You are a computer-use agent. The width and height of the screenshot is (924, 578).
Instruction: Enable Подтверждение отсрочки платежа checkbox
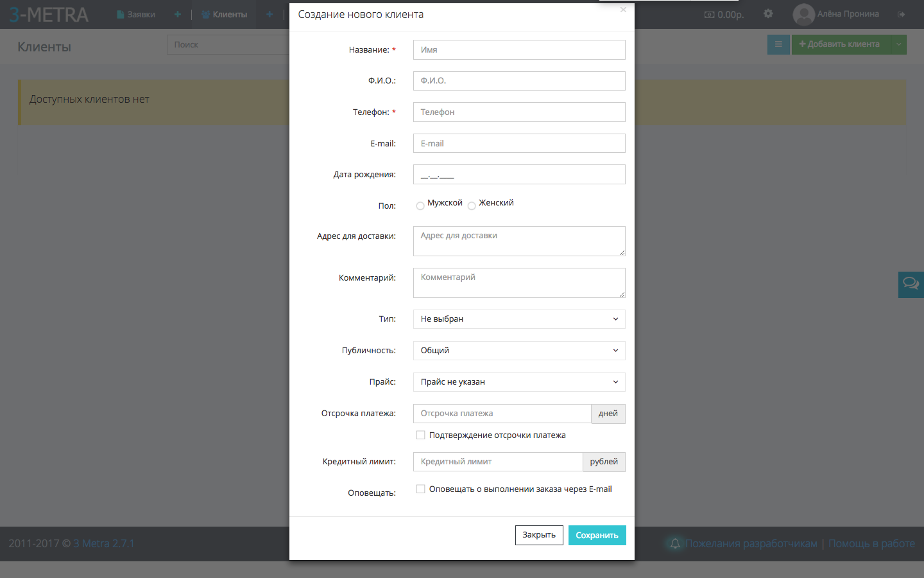coord(421,435)
